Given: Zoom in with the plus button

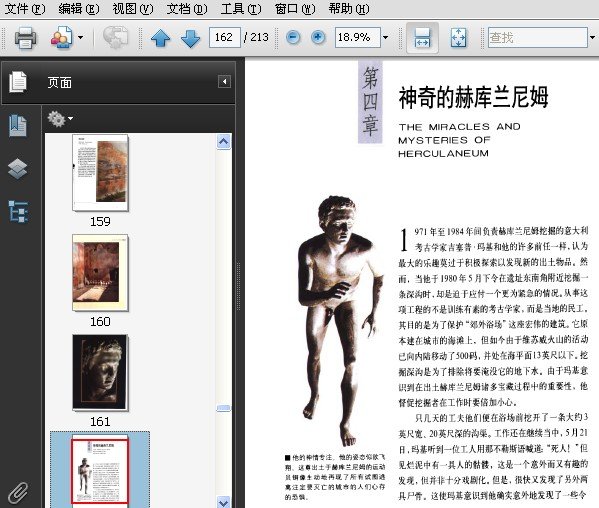Looking at the screenshot, I should [318, 37].
